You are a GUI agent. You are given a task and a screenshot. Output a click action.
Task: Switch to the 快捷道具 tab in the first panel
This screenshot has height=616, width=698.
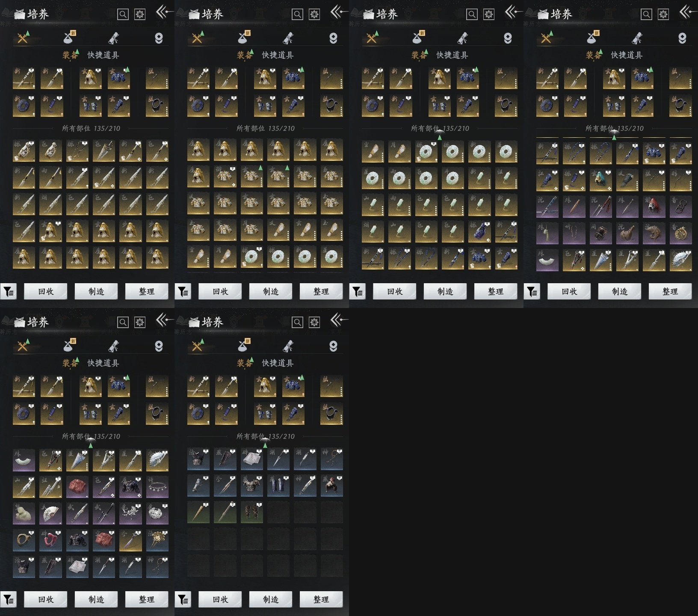click(103, 55)
